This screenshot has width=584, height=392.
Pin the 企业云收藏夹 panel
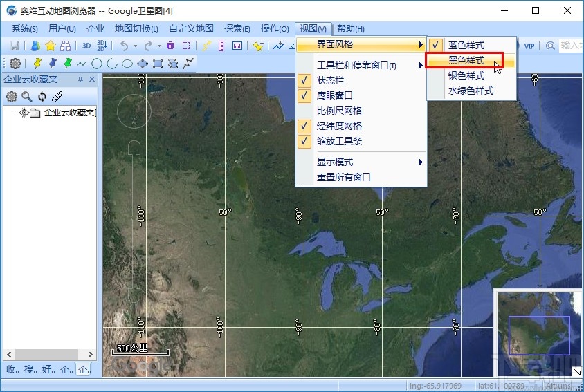(80, 80)
